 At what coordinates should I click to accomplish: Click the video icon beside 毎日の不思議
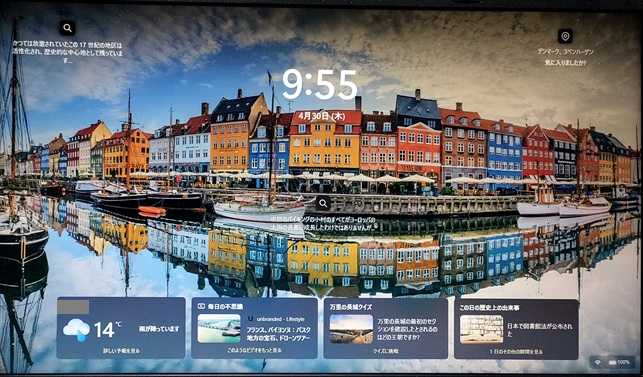point(201,306)
